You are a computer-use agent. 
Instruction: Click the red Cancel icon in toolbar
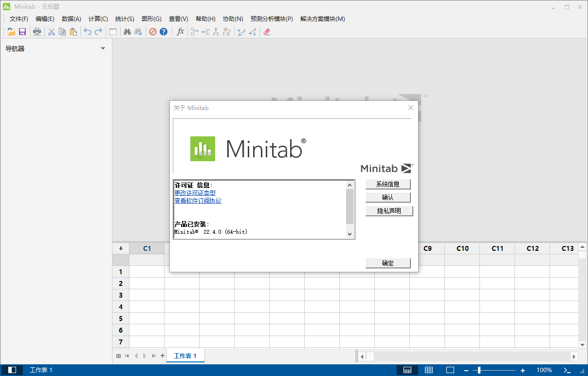coord(153,32)
